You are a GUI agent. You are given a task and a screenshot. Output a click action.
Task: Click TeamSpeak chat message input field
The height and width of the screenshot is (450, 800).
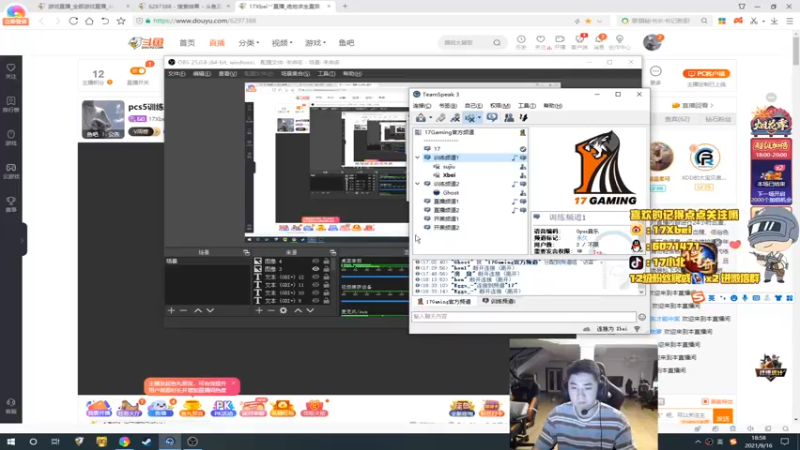point(523,316)
